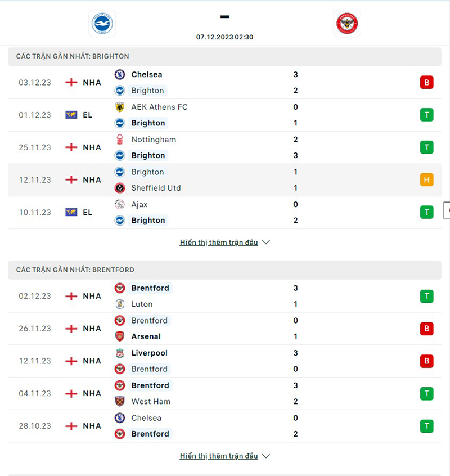Click the Arsenal club crest

coord(120,336)
